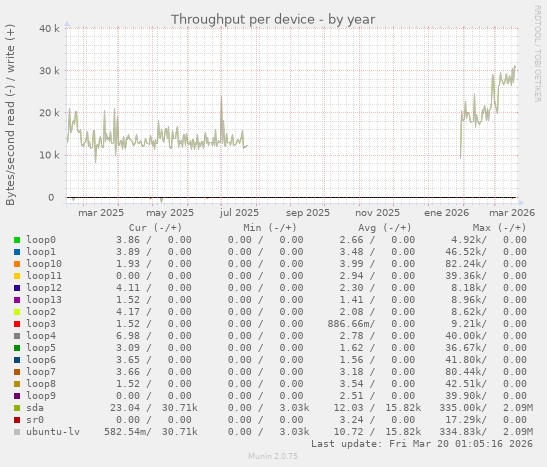Select the loop1 legend label

(x=41, y=251)
